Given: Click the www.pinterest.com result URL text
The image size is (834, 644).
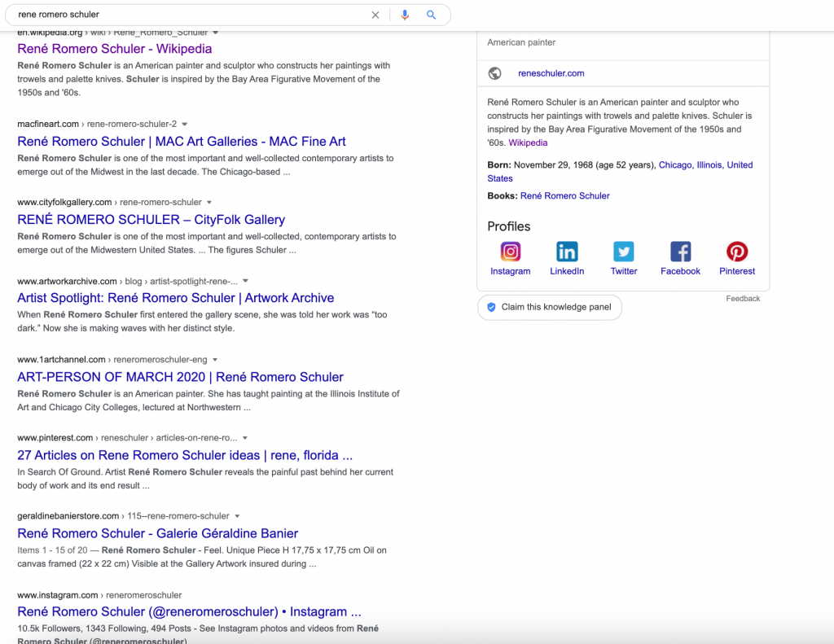Looking at the screenshot, I should (x=55, y=438).
